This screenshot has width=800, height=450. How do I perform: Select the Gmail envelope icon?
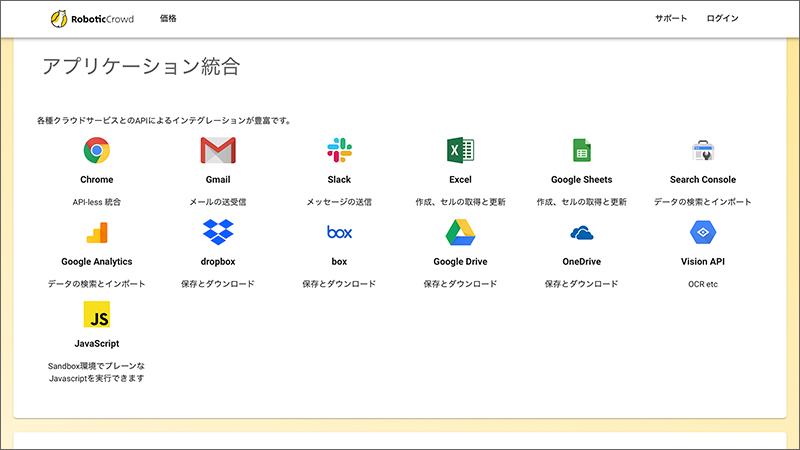pos(218,151)
